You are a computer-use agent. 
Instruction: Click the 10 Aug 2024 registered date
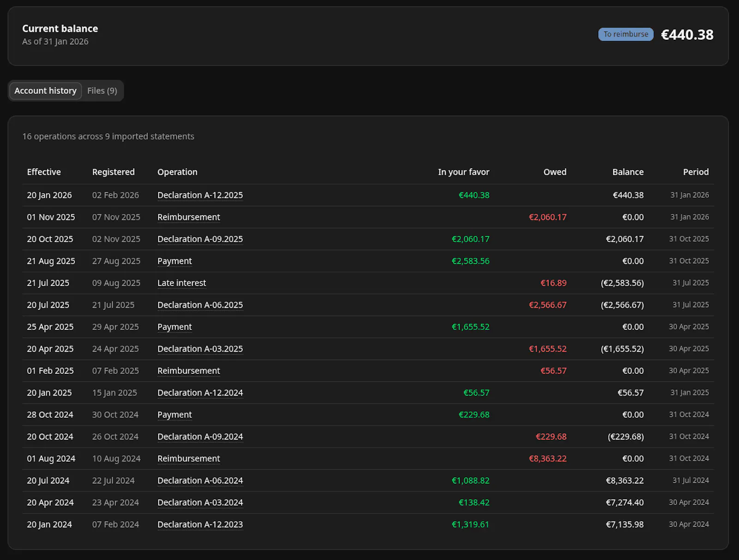pos(116,458)
